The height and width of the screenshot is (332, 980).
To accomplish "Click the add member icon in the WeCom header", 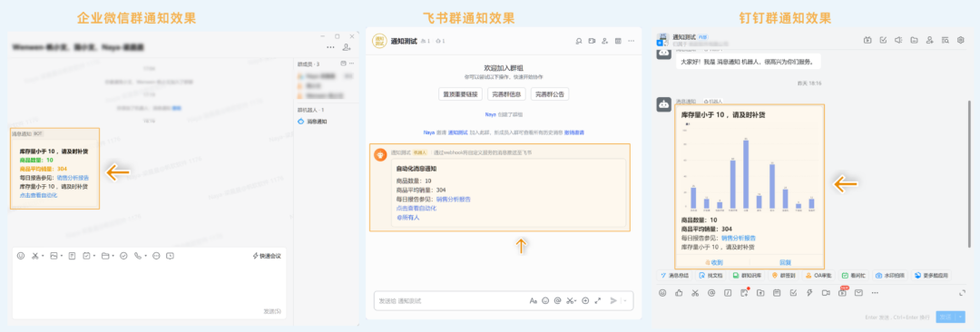I will (347, 47).
